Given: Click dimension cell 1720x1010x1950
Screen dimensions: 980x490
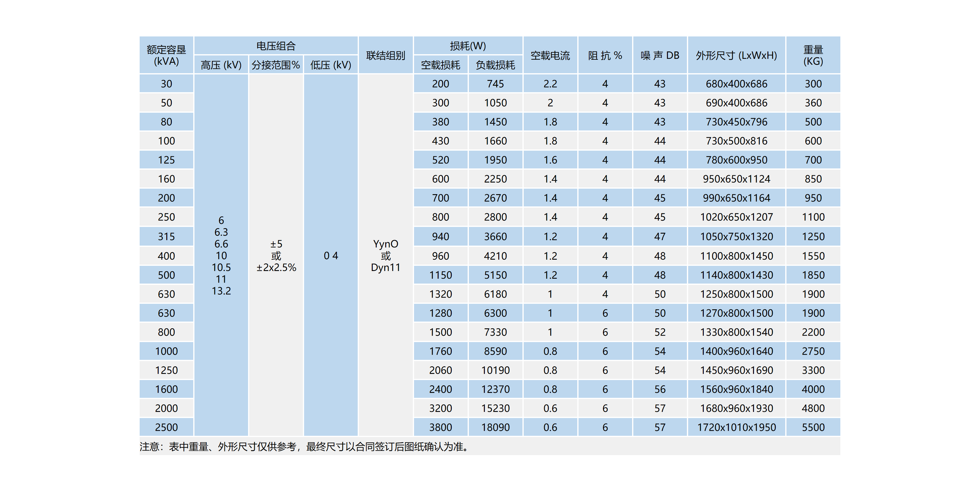Looking at the screenshot, I should [x=736, y=427].
